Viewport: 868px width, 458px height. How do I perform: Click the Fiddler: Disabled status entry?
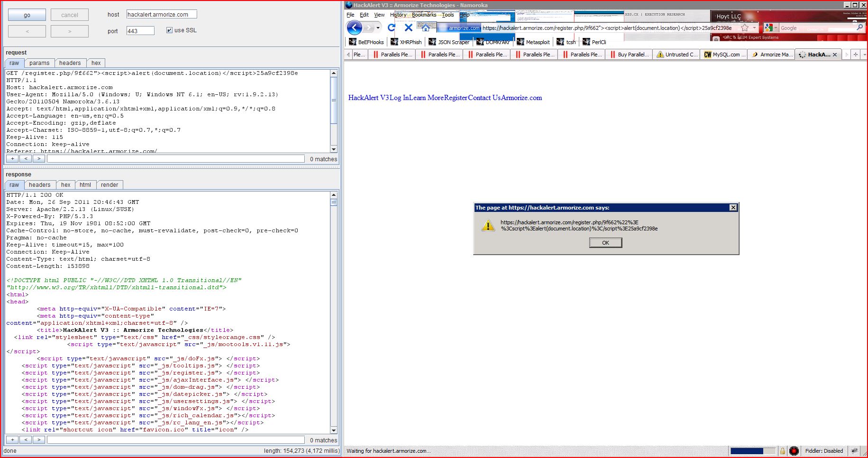tap(824, 451)
